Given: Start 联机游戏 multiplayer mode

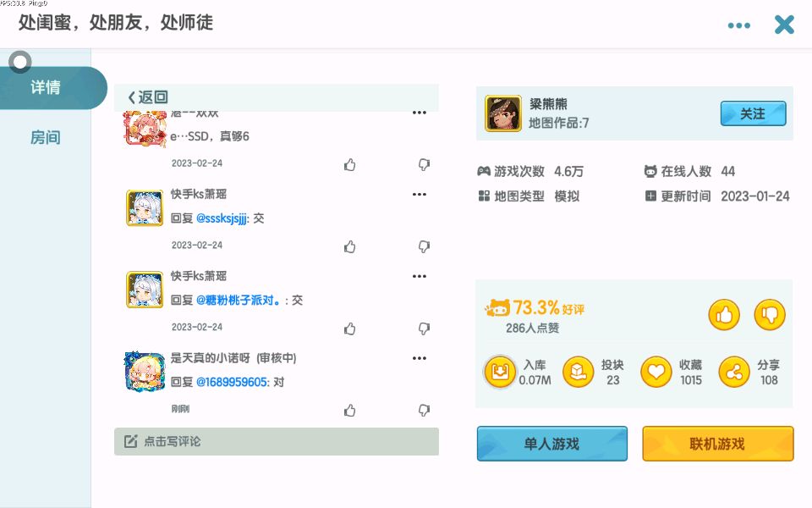Looking at the screenshot, I should click(x=717, y=444).
